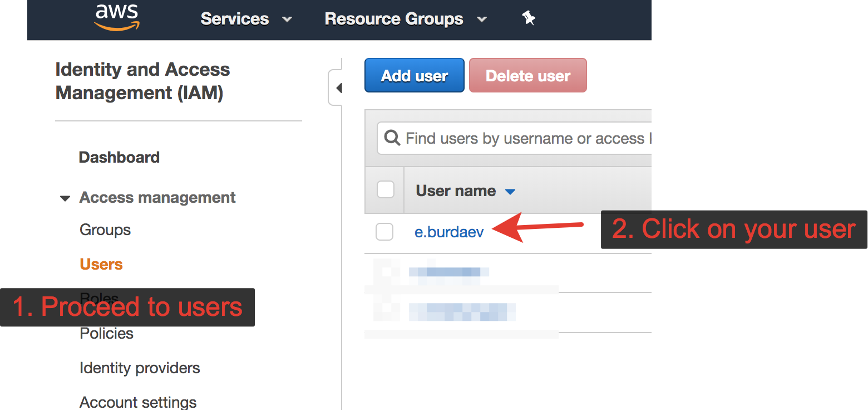The height and width of the screenshot is (410, 868).
Task: Click the Find users search field
Action: tap(515, 138)
